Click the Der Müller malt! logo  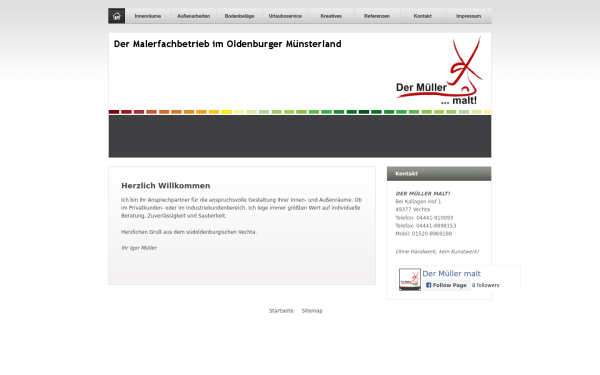[439, 71]
